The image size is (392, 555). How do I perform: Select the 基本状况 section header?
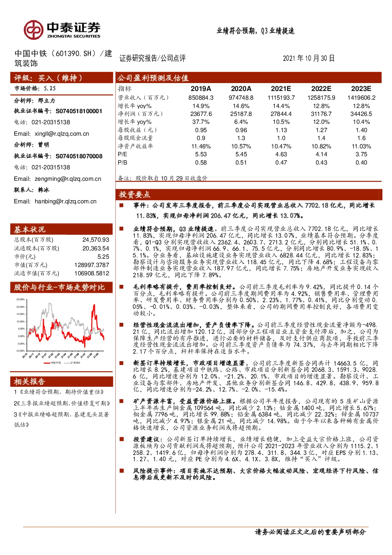30,229
